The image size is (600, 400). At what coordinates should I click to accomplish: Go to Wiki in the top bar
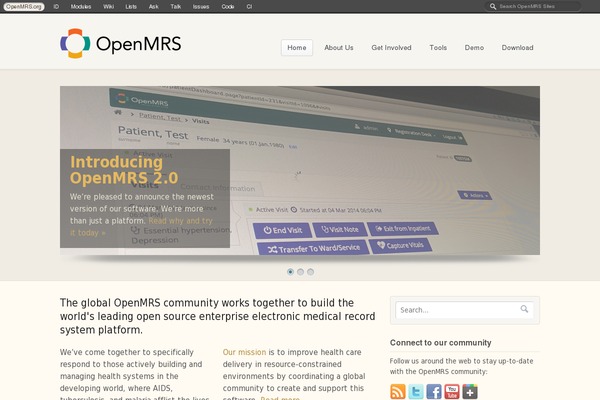(x=108, y=7)
